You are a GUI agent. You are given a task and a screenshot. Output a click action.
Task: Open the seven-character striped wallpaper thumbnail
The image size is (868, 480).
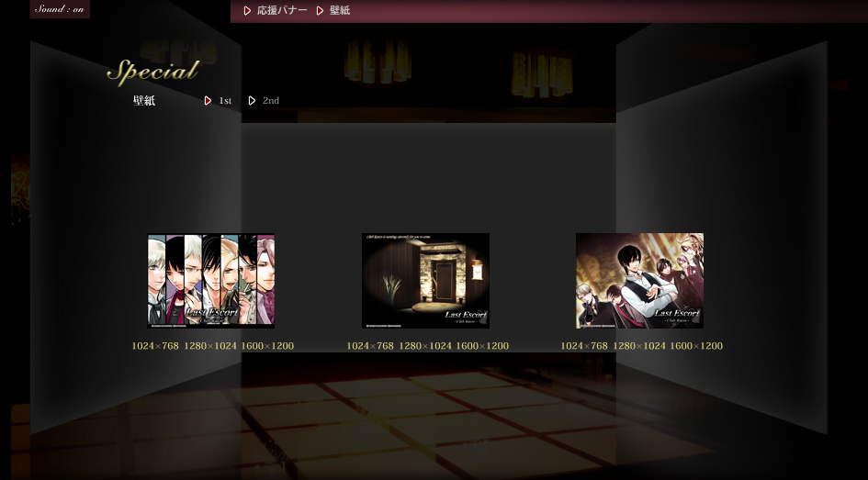tap(211, 280)
